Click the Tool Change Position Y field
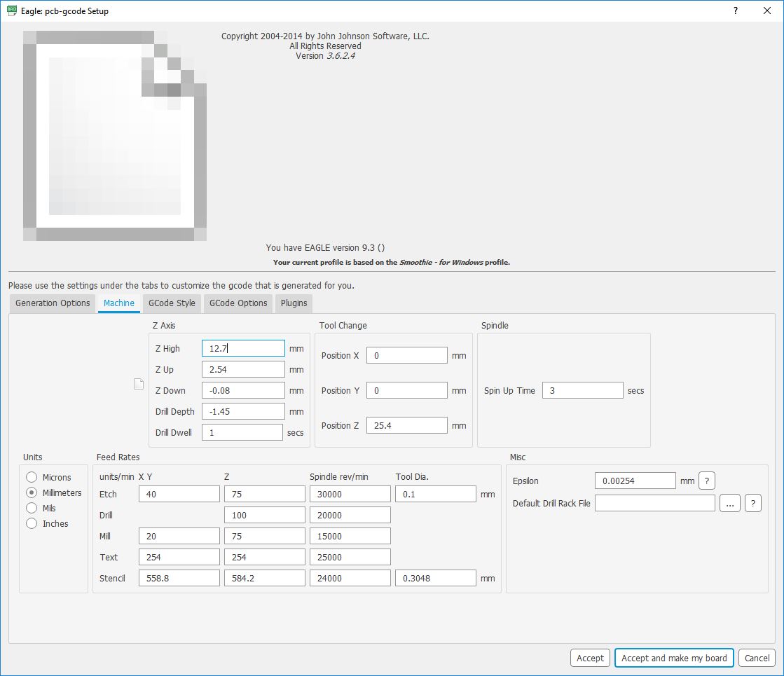 407,390
